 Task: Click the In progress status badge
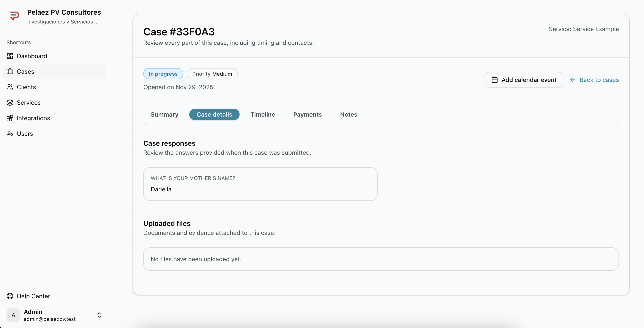point(163,74)
